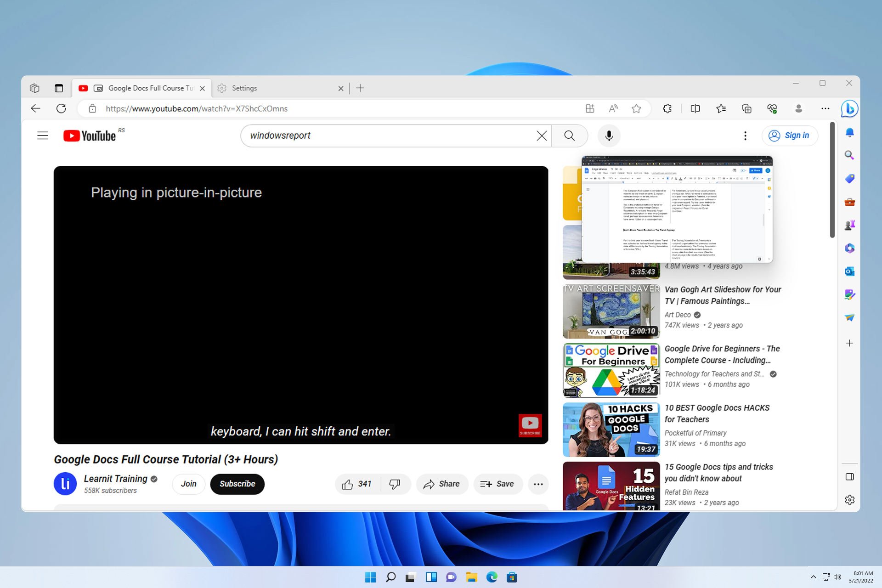
Task: Open the tab actions menu icon
Action: (x=59, y=88)
